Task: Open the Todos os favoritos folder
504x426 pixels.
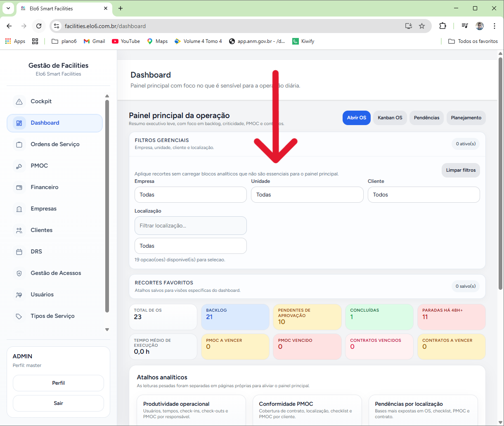Action: coord(473,41)
